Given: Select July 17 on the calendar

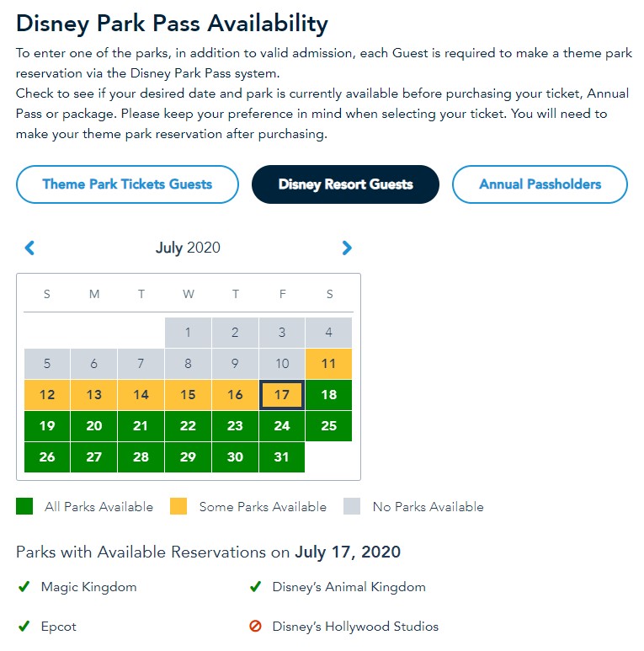Looking at the screenshot, I should (282, 395).
